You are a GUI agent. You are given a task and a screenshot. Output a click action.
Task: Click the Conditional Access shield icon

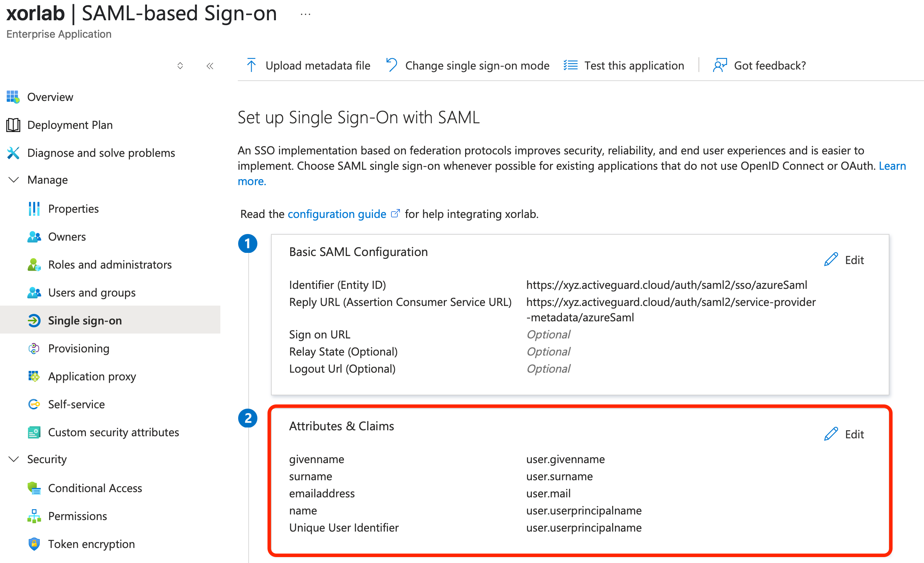point(34,488)
